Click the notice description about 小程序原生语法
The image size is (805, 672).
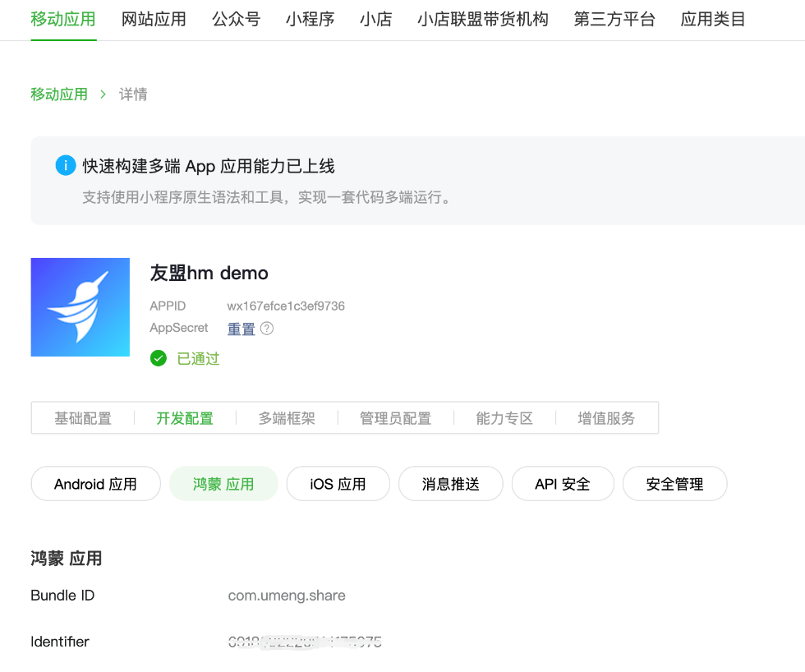pyautogui.click(x=266, y=197)
